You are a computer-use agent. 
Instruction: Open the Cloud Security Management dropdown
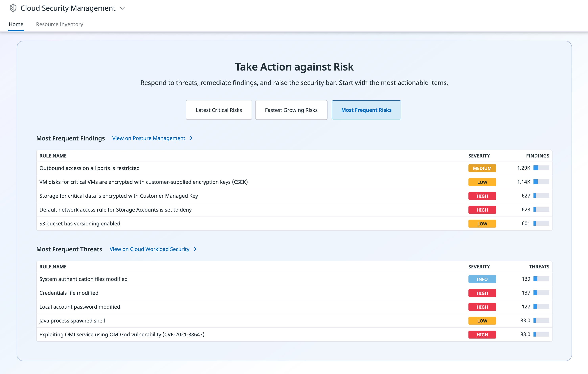[122, 8]
